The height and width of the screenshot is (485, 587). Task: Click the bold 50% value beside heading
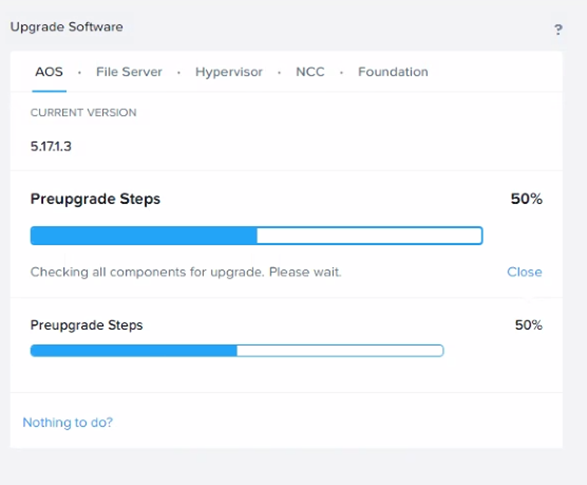click(526, 199)
